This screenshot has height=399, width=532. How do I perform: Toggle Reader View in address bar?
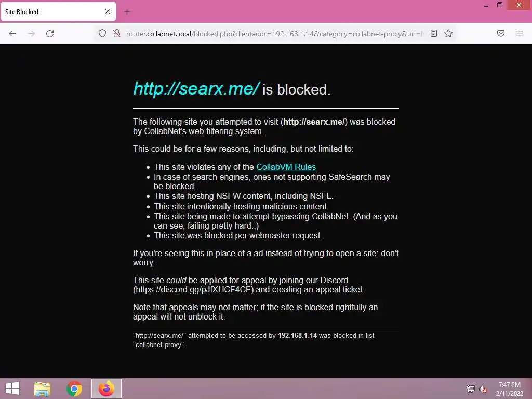point(434,33)
